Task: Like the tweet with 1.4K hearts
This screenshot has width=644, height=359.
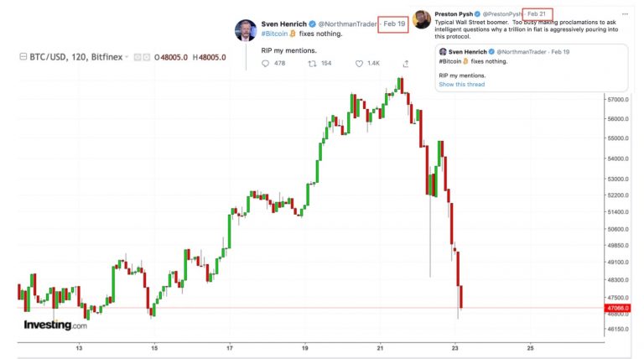Action: click(x=359, y=64)
